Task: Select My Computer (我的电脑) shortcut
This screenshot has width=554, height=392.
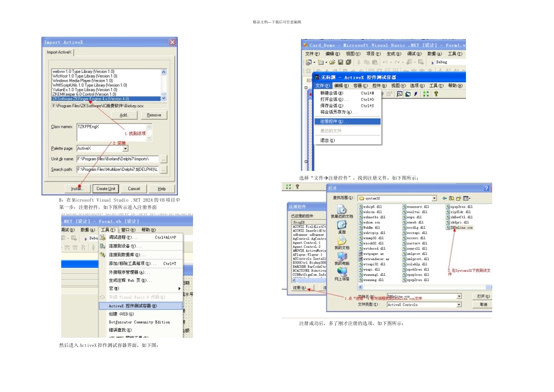Action: point(342,258)
